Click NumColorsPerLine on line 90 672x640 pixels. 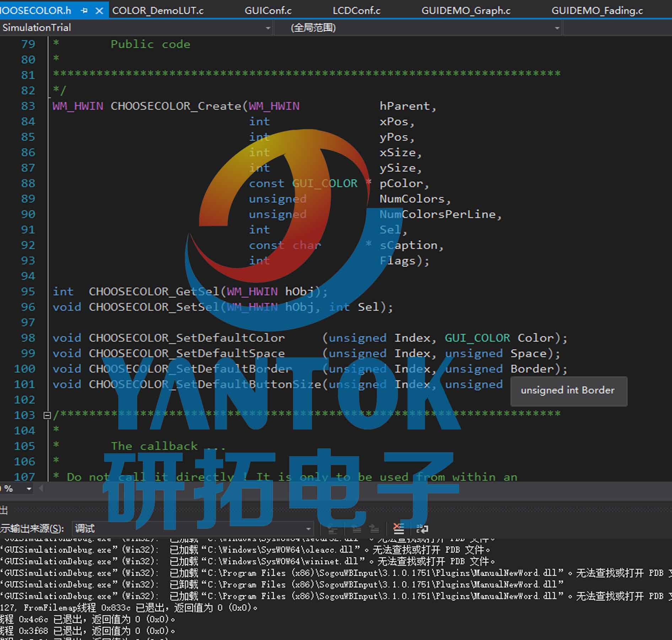pyautogui.click(x=437, y=214)
